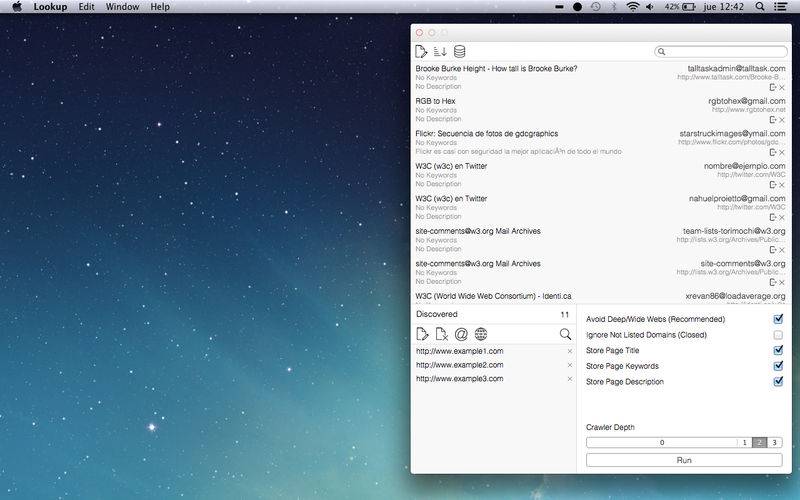Select the Brooke Burke Height result title
The height and width of the screenshot is (500, 800).
pos(496,68)
